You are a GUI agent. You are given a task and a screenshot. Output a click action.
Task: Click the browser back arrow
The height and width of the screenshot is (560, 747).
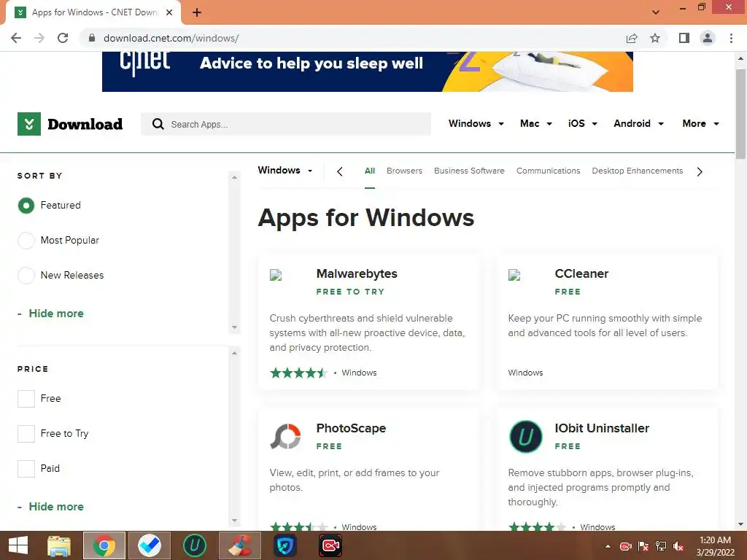coord(16,38)
